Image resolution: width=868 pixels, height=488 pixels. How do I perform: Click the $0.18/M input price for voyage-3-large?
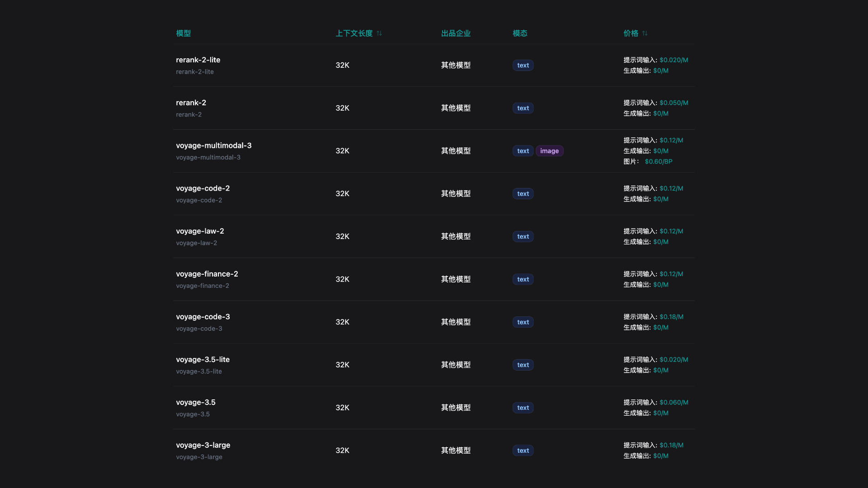coord(671,446)
